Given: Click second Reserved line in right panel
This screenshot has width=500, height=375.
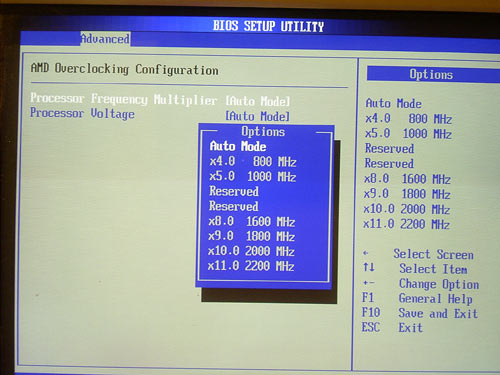Looking at the screenshot, I should (x=389, y=163).
